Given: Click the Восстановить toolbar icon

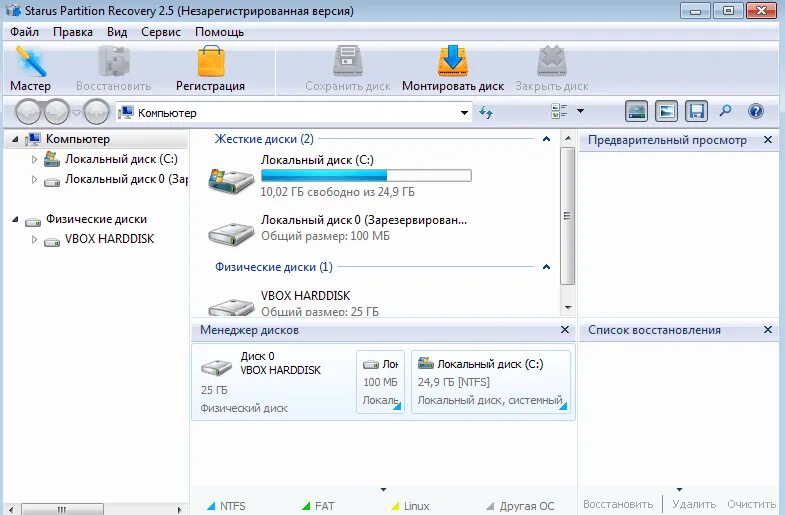Looking at the screenshot, I should click(x=114, y=69).
